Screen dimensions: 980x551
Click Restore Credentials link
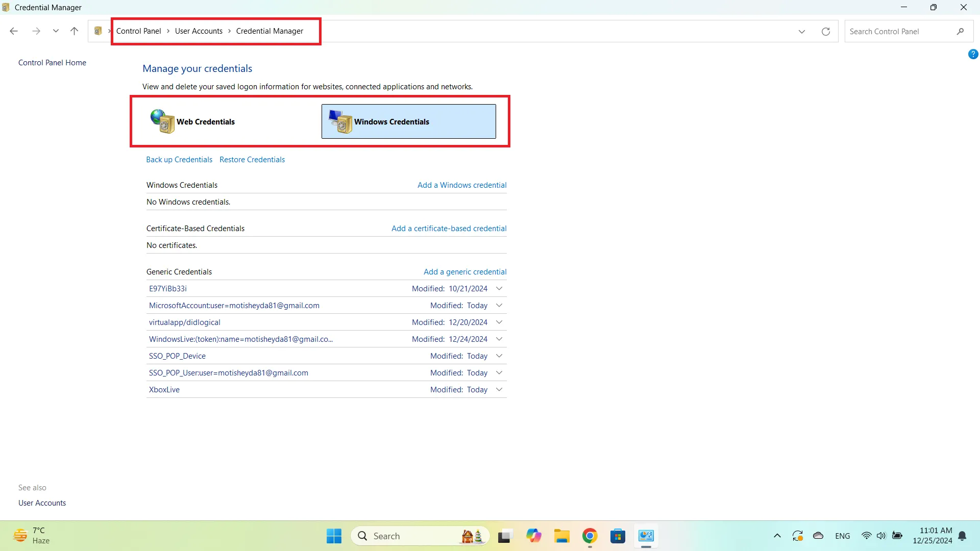coord(252,160)
